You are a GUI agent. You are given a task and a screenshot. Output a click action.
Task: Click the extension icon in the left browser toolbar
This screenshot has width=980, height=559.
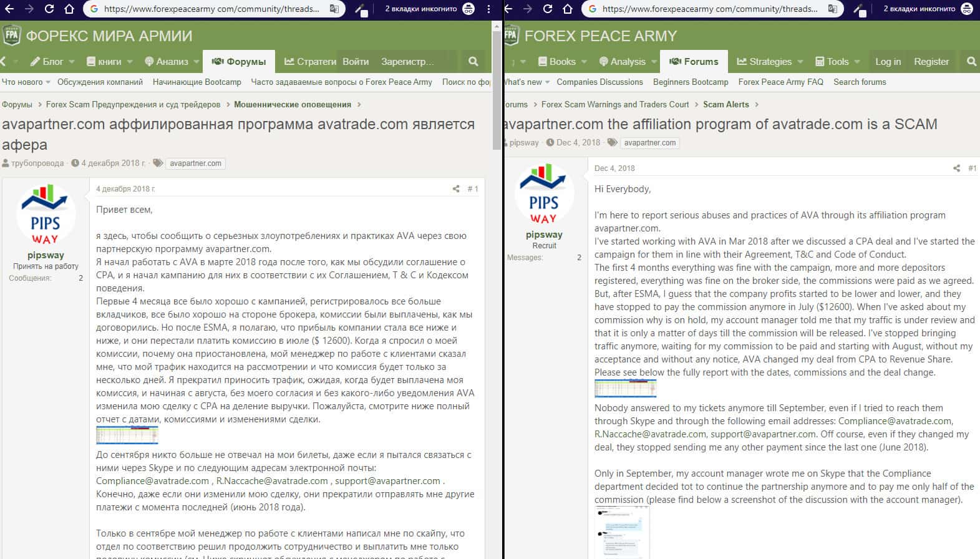tap(361, 9)
